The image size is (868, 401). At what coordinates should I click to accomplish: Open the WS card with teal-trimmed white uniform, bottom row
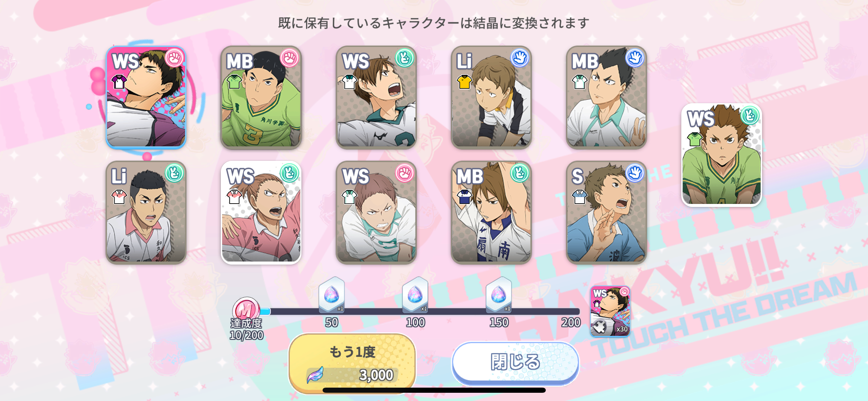pyautogui.click(x=376, y=212)
